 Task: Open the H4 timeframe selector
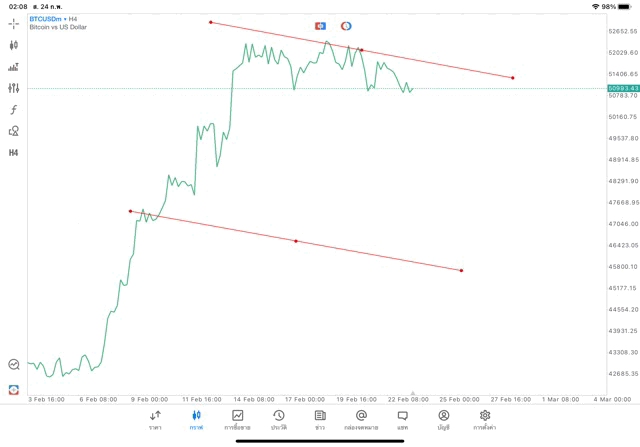[x=14, y=153]
